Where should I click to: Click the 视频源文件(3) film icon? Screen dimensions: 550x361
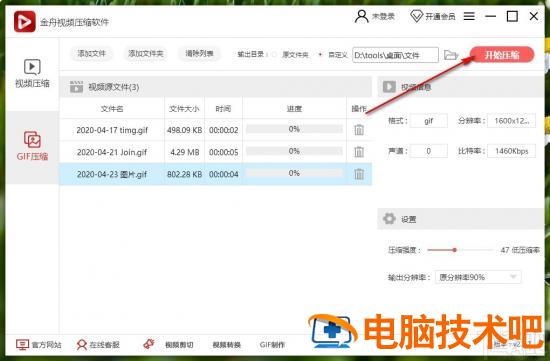click(76, 87)
